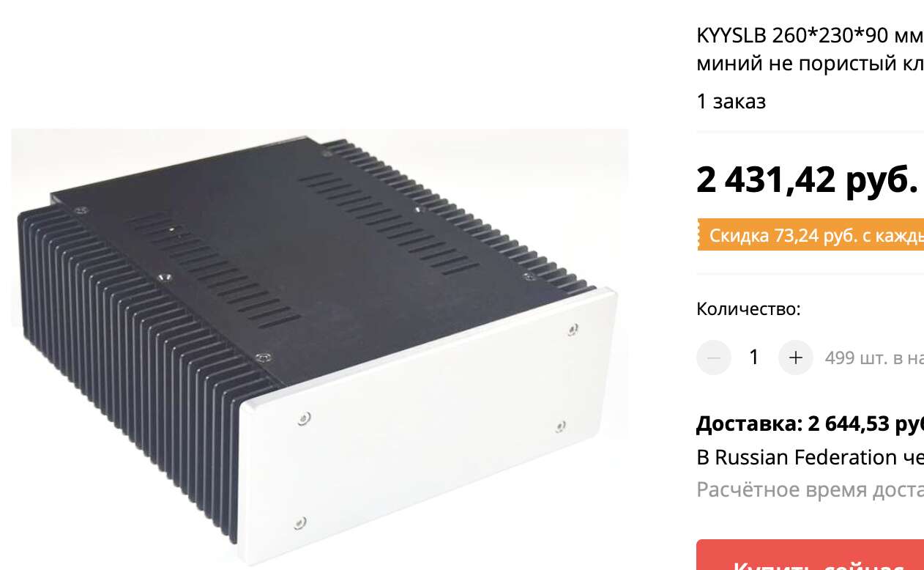This screenshot has height=570, width=924.
Task: Click the 2 431,42 руб. price
Action: point(807,179)
